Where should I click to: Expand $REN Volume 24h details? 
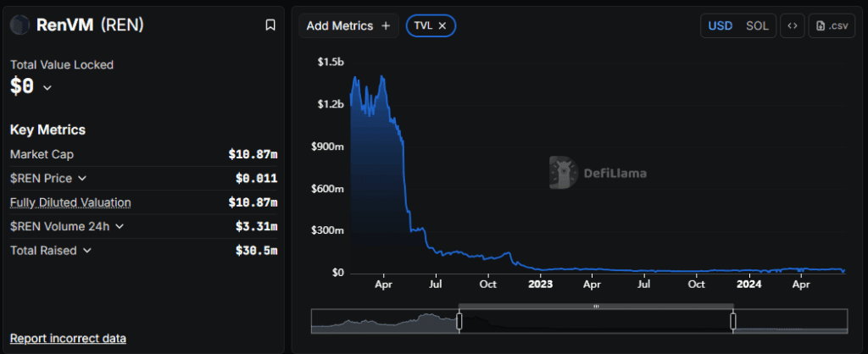120,226
